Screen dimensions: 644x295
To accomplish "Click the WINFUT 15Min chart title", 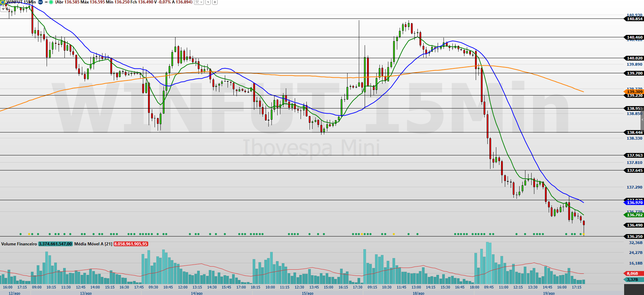I will [21, 2].
